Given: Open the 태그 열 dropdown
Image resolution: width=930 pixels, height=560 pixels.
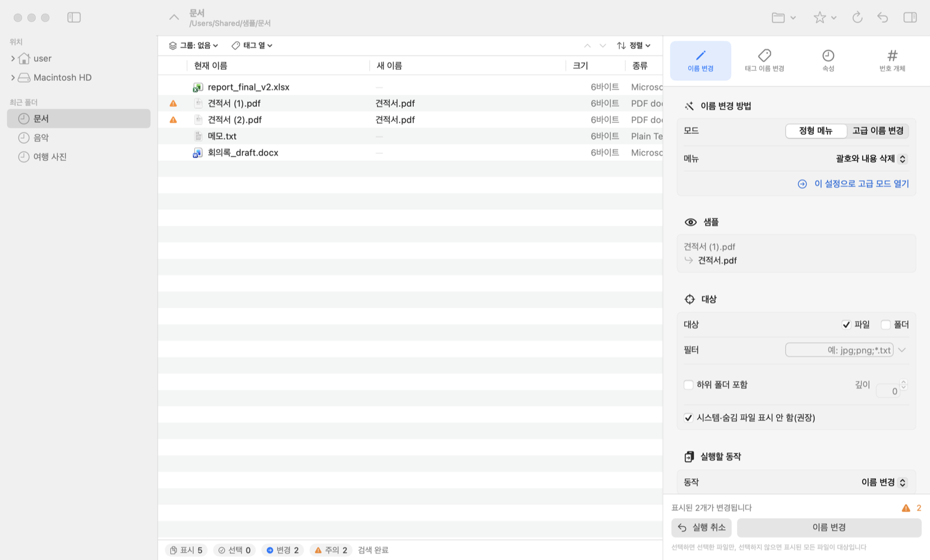Looking at the screenshot, I should coord(252,45).
